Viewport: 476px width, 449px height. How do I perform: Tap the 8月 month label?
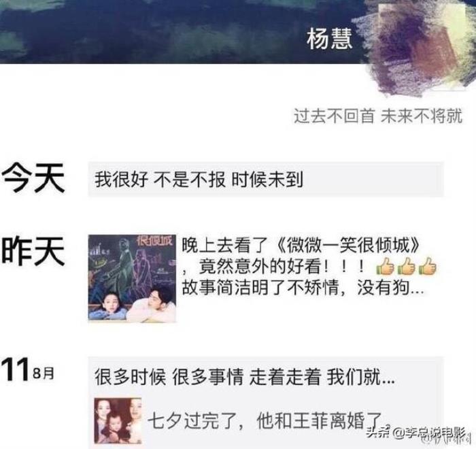pyautogui.click(x=44, y=373)
